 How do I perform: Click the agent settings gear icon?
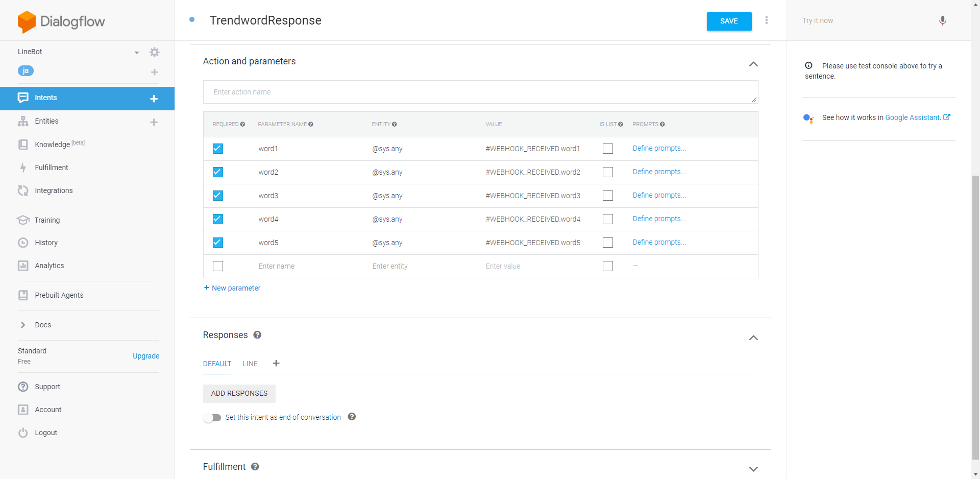pyautogui.click(x=154, y=52)
